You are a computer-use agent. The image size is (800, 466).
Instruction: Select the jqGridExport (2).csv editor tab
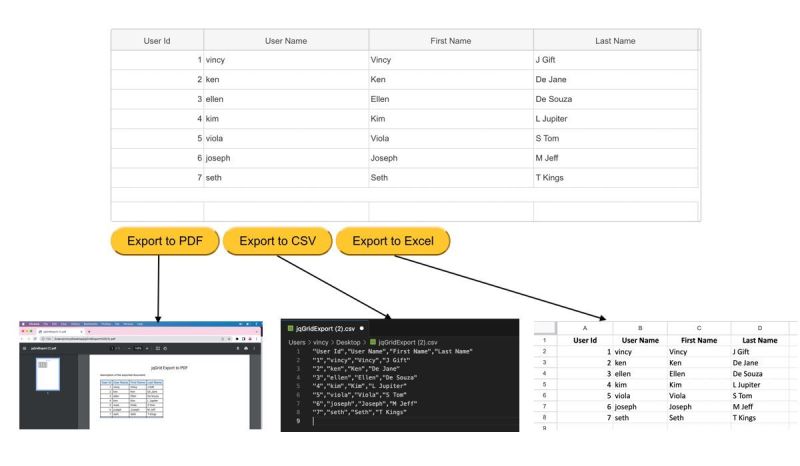(x=326, y=328)
